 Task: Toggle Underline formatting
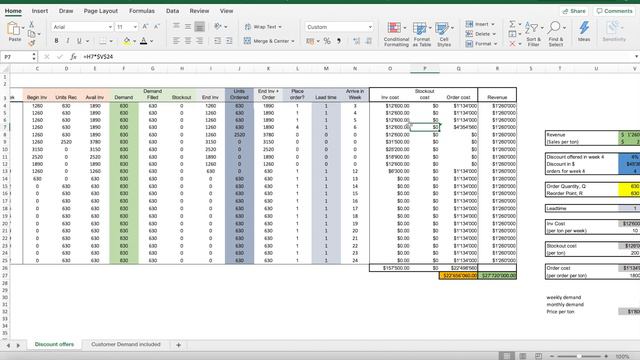(79, 41)
